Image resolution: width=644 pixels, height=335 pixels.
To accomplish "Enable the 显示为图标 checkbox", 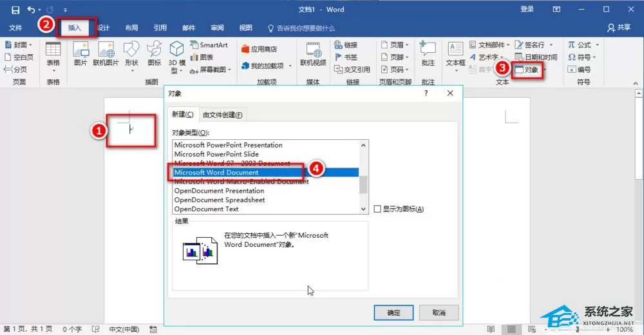I will pos(377,209).
